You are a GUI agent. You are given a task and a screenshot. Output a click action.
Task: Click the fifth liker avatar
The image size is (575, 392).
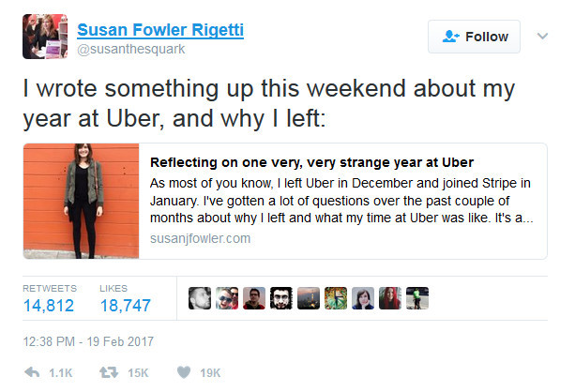pos(309,298)
